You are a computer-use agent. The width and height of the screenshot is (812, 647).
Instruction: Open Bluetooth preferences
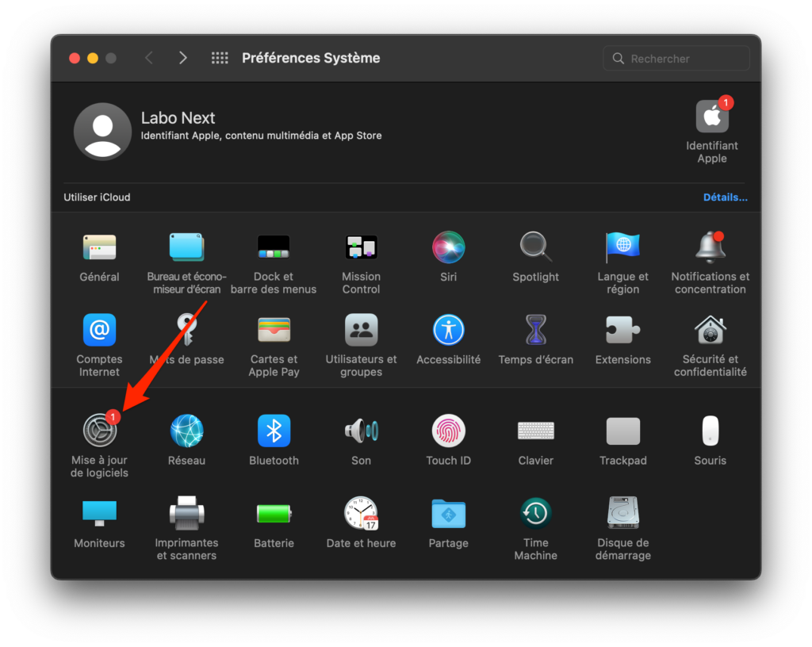274,431
